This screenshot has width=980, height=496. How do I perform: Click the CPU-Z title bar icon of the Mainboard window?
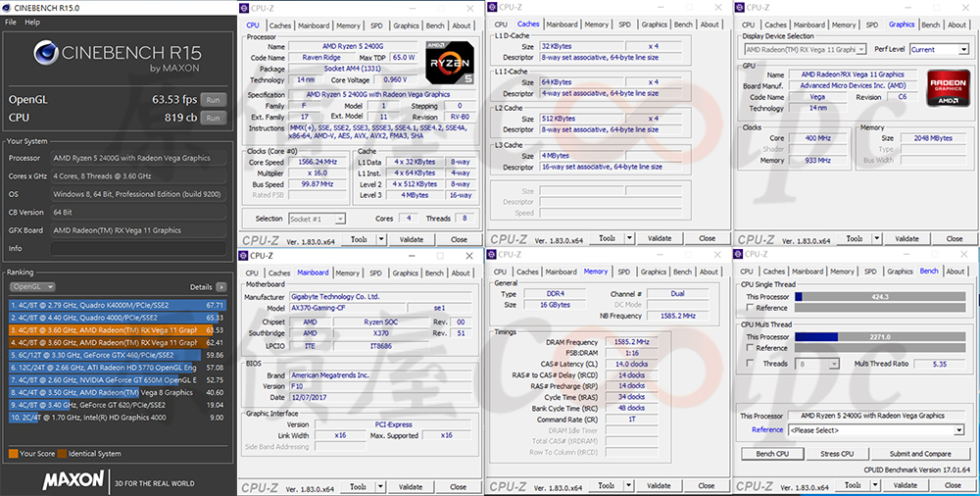pos(244,255)
